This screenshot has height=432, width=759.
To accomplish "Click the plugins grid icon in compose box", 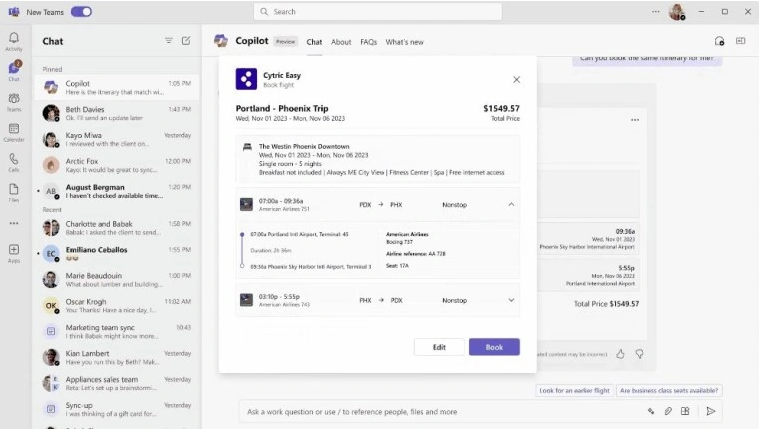I will click(685, 411).
